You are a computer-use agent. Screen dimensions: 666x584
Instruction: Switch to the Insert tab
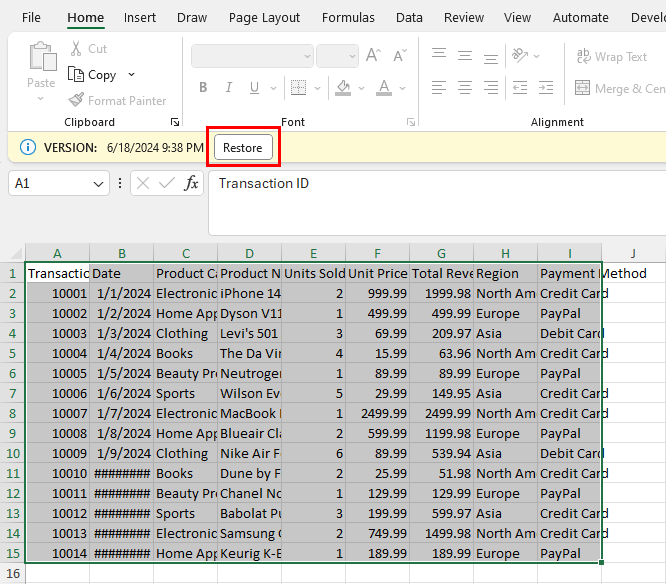(140, 17)
